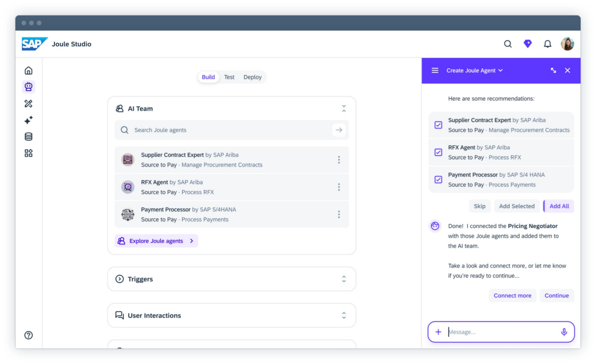Click the RFX Agent avatar icon
Viewport: 596px width, 364px height.
click(x=127, y=187)
